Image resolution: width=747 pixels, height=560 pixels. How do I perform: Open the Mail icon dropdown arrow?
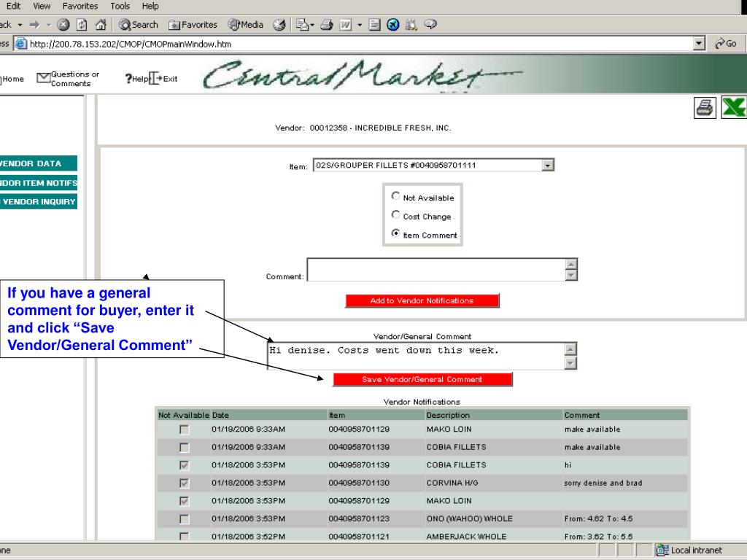coord(312,25)
